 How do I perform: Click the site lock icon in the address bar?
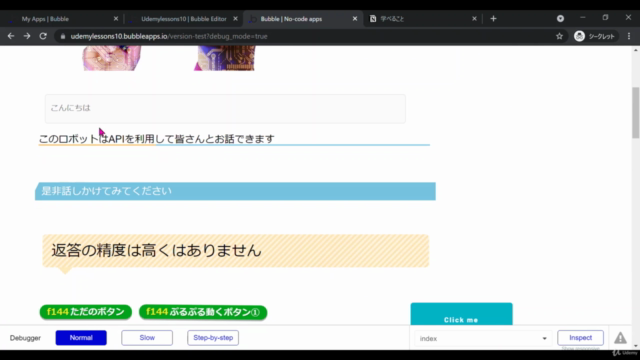pos(62,36)
